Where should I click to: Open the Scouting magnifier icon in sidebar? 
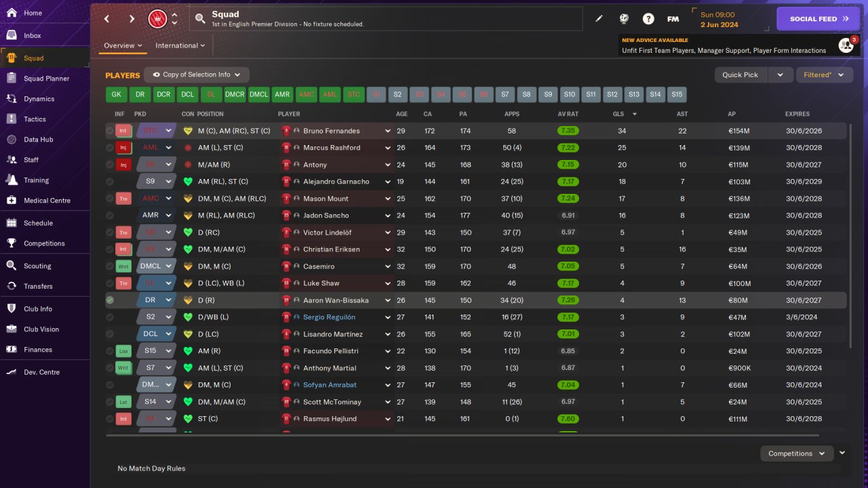[12, 266]
